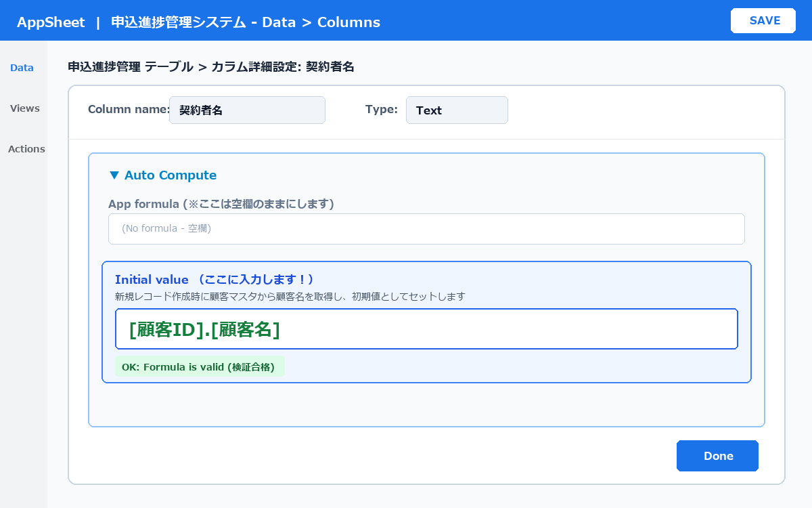This screenshot has width=812, height=508.
Task: Open the Data sidebar section
Action: click(22, 68)
